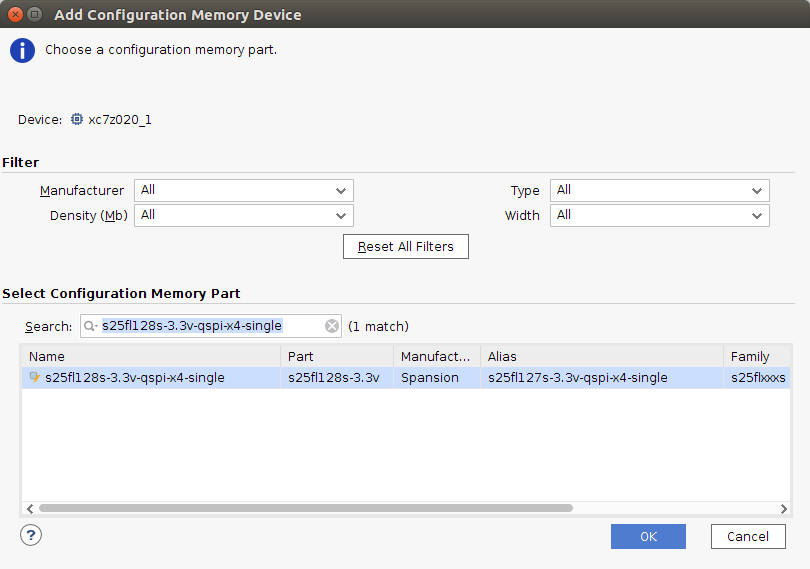
Task: Click the (1 match) result count
Action: pos(378,327)
